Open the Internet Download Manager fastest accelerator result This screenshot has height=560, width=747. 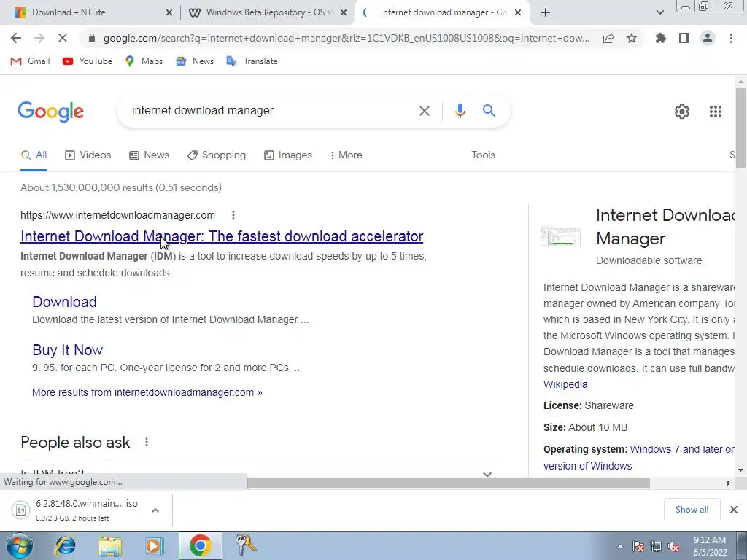tap(222, 236)
